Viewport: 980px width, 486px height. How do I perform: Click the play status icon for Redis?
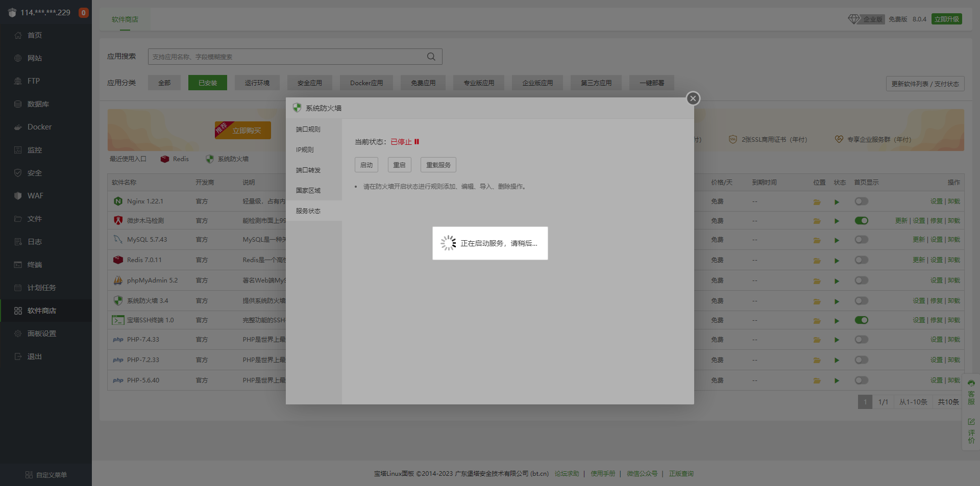(x=837, y=261)
